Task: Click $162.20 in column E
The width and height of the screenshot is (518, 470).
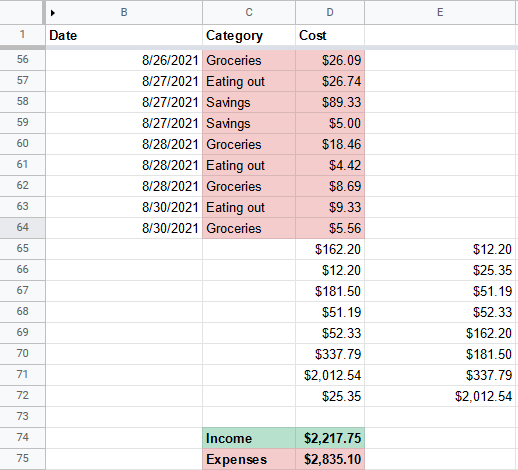Action: (440, 333)
